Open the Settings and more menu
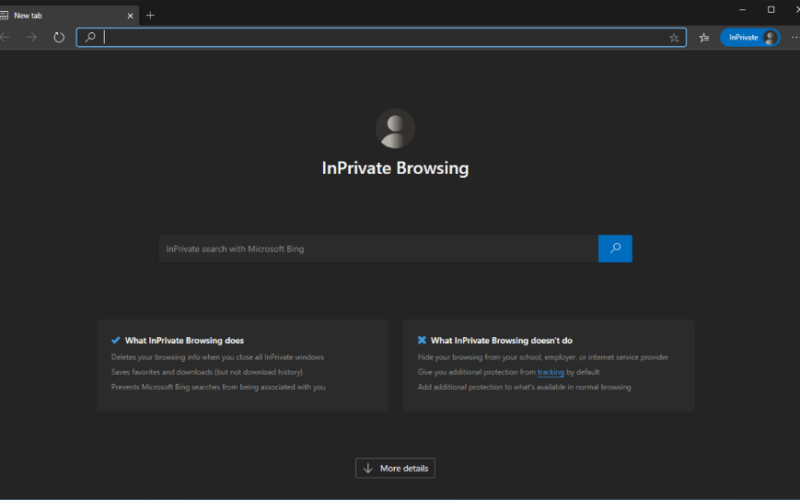Image resolution: width=800 pixels, height=500 pixels. pyautogui.click(x=795, y=37)
